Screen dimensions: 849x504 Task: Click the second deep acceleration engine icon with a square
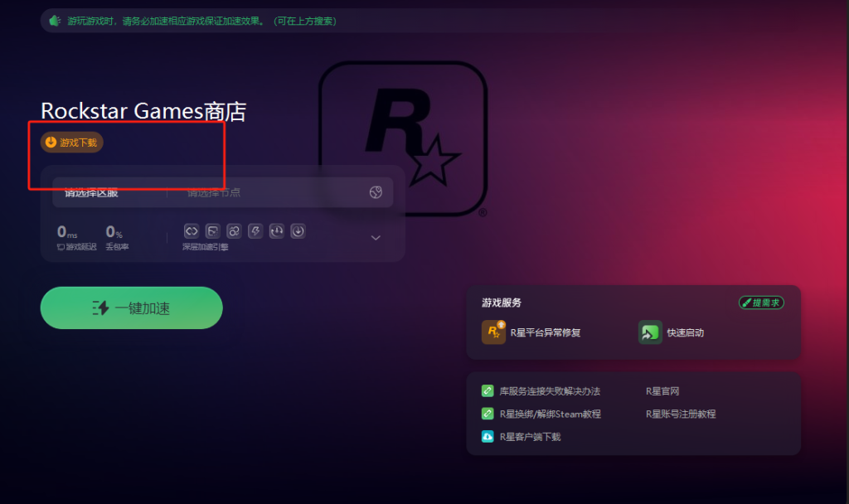click(x=213, y=231)
